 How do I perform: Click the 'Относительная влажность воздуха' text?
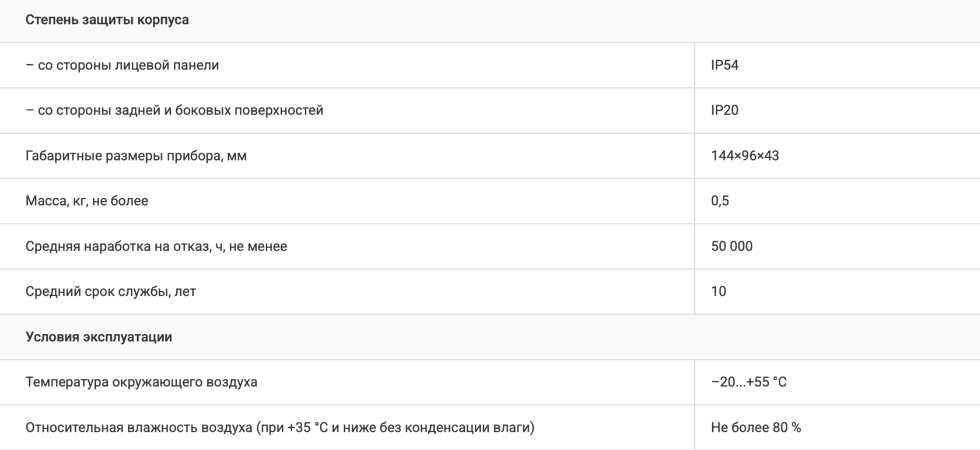pos(139,428)
